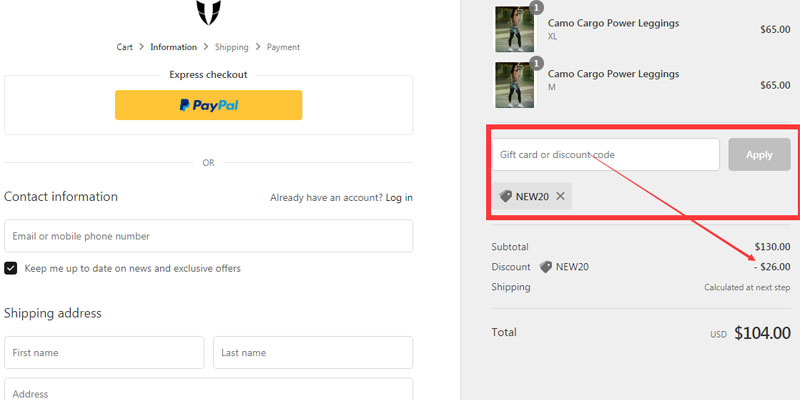Open the Log in link

(399, 198)
